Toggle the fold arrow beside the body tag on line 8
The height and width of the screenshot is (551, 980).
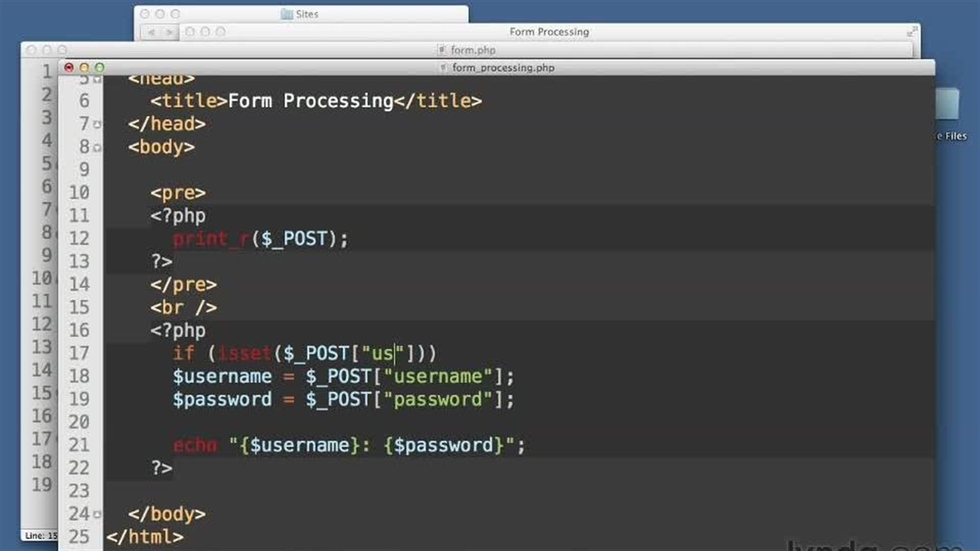click(96, 147)
